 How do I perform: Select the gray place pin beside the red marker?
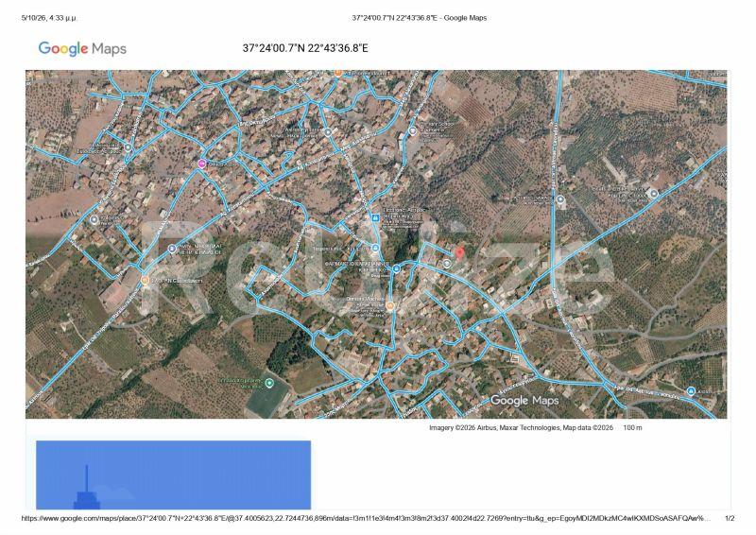click(x=447, y=264)
